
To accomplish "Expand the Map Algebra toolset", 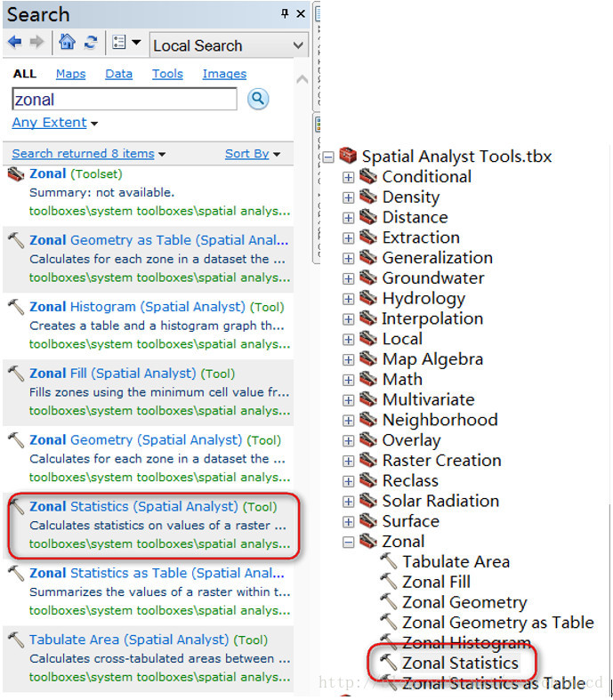I will click(348, 359).
